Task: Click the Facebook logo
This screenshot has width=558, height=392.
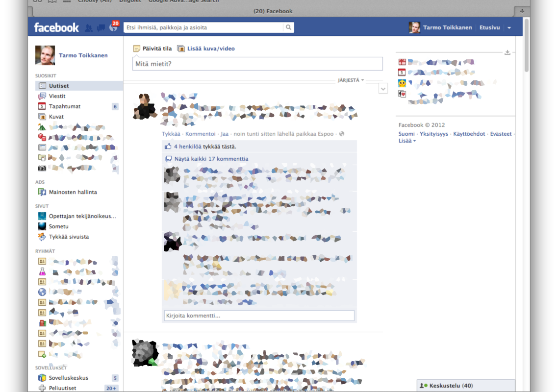Action: coord(56,27)
